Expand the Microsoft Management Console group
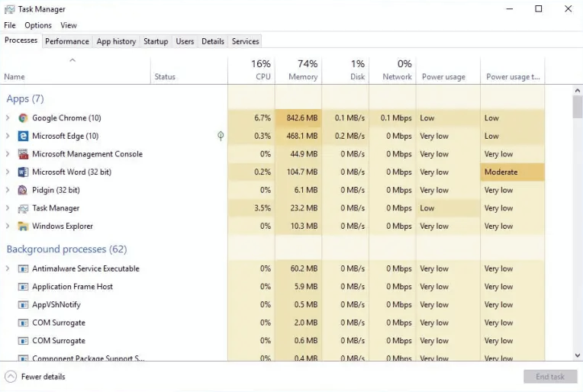583x392 pixels. coord(8,154)
